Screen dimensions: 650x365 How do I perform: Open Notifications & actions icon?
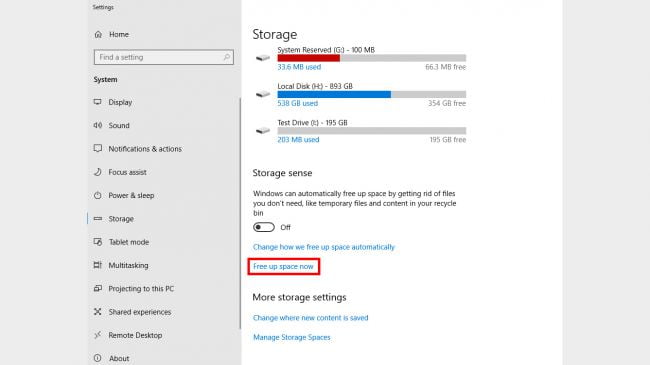tap(97, 148)
